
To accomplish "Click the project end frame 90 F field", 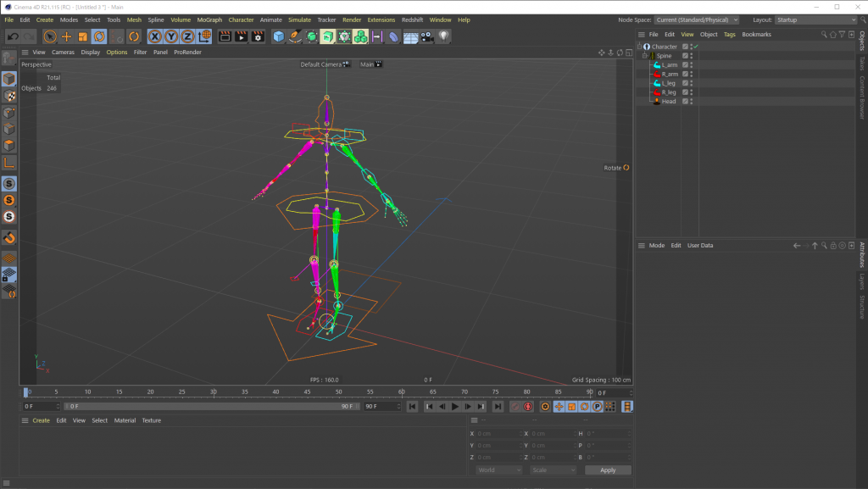I will [x=381, y=407].
